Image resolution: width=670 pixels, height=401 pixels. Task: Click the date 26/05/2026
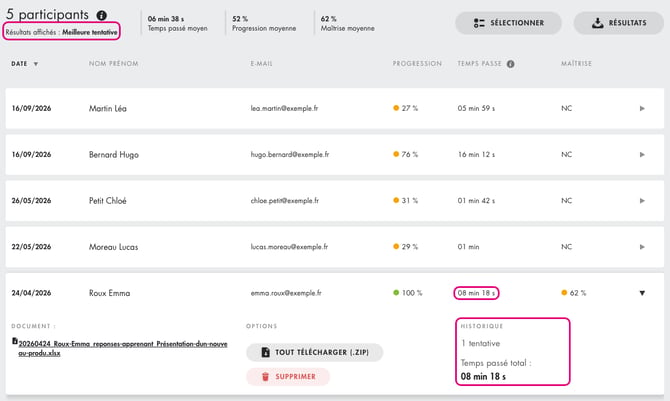31,201
